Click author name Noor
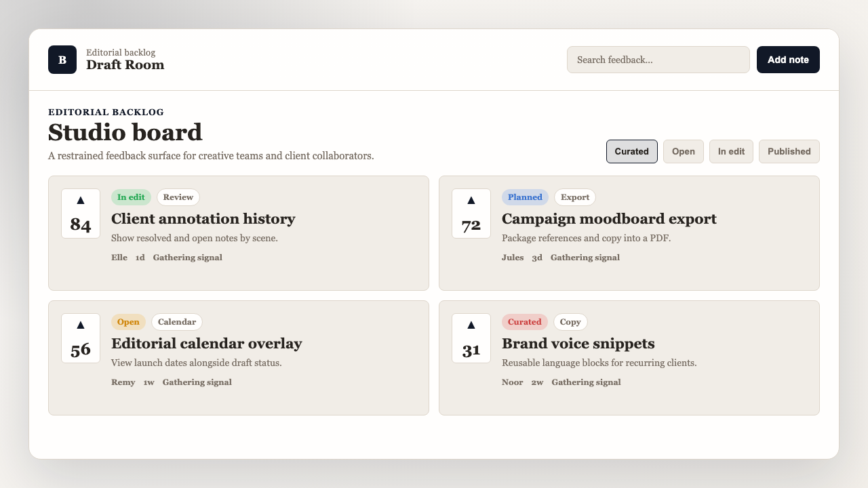This screenshot has width=868, height=488. [513, 382]
